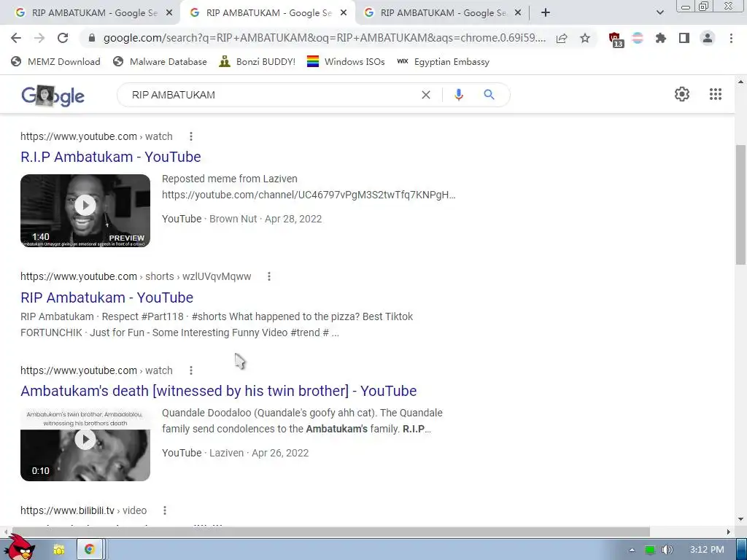Screen dimensions: 747x560
Task: Go back to the previous page
Action: tap(16, 38)
